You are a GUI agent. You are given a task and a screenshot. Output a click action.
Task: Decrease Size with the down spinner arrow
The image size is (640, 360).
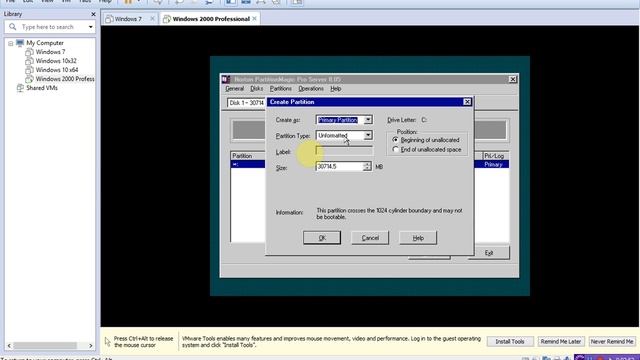(367, 169)
